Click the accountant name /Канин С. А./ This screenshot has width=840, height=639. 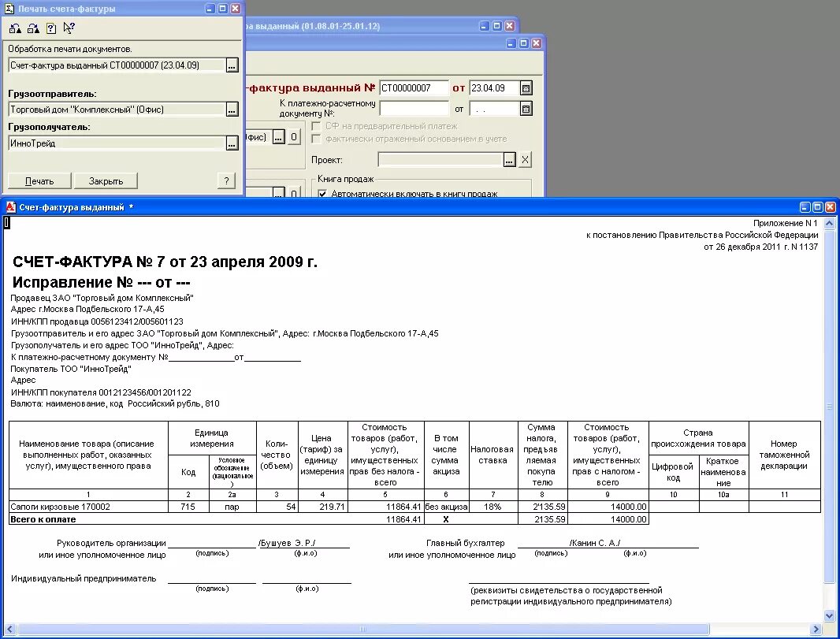[595, 543]
